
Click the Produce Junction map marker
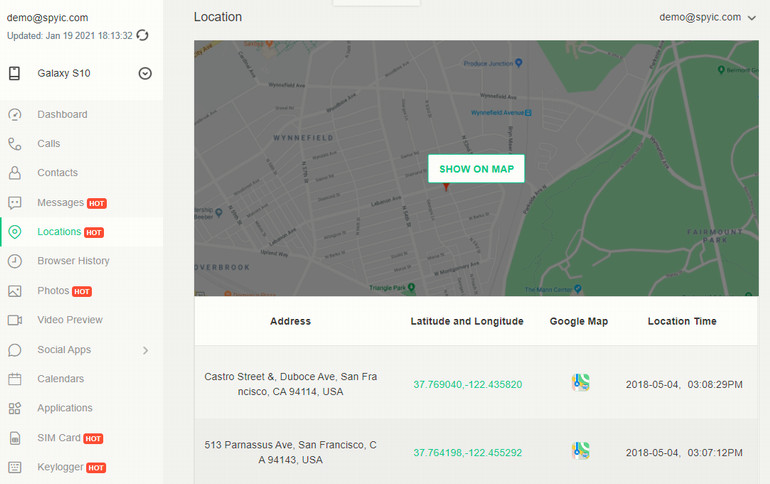519,63
